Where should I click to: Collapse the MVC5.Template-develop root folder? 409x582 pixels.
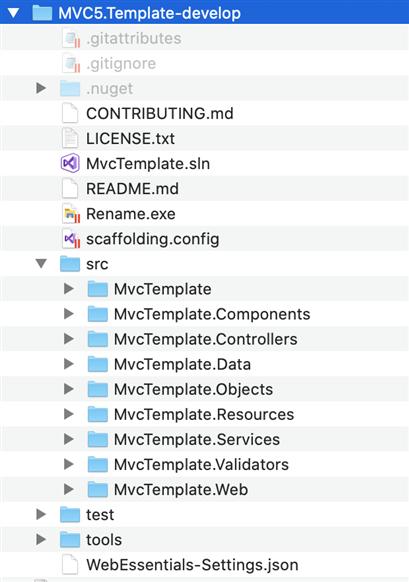pos(14,13)
